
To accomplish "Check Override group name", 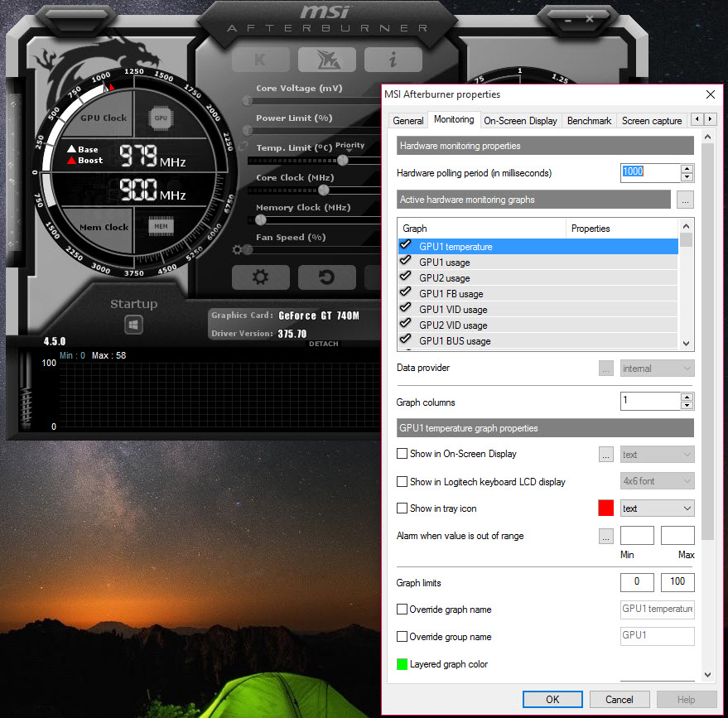I will point(402,636).
